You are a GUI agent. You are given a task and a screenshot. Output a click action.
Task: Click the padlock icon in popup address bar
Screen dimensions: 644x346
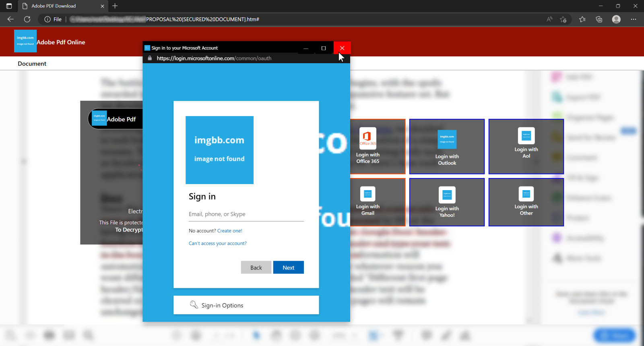pyautogui.click(x=150, y=58)
